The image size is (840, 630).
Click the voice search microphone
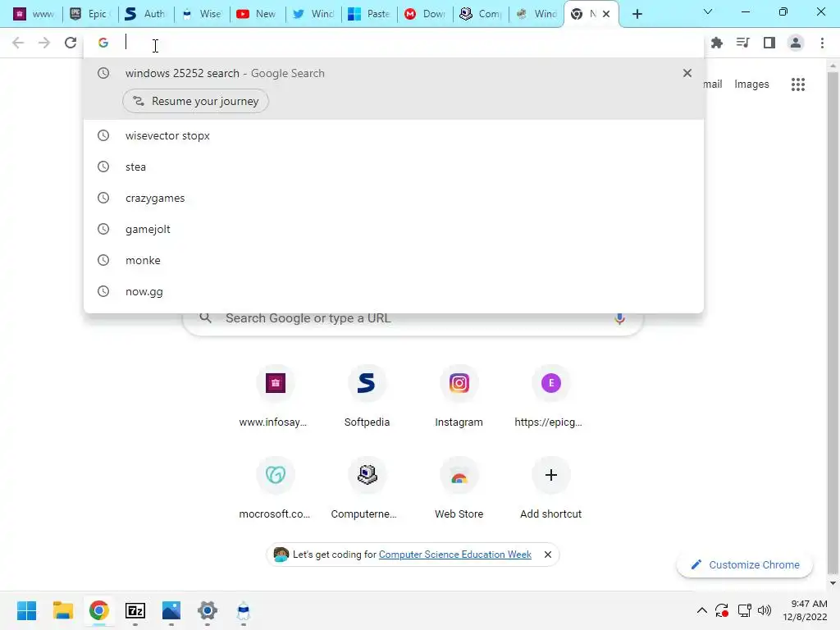619,318
